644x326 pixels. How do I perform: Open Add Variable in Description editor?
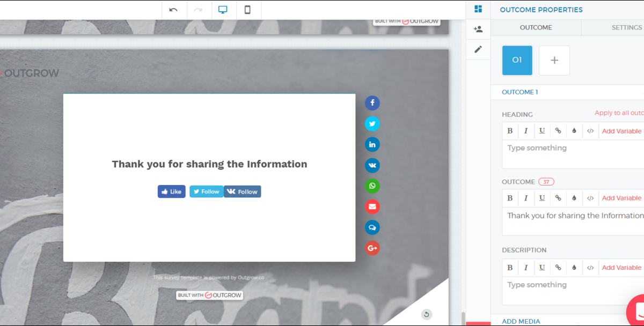point(621,268)
